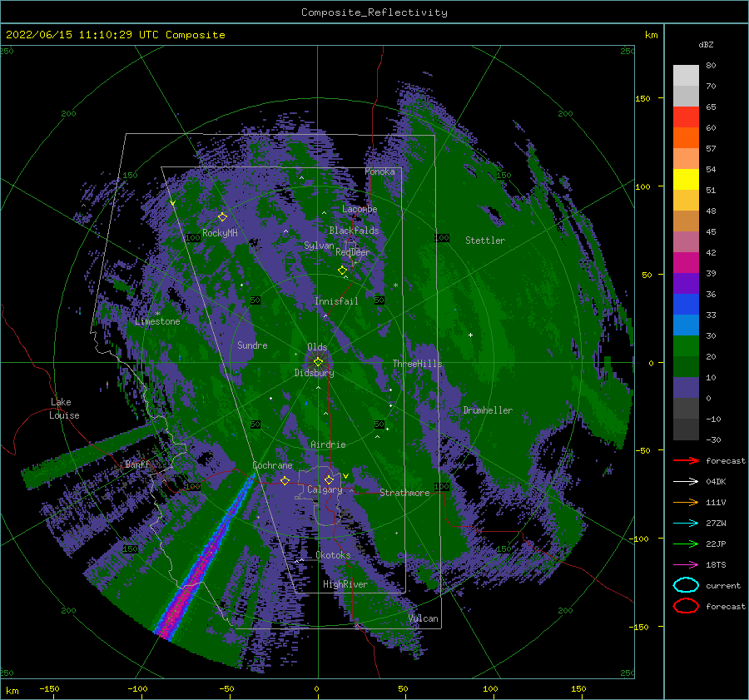Click the Airdrie label
The width and height of the screenshot is (749, 700).
coord(328,444)
